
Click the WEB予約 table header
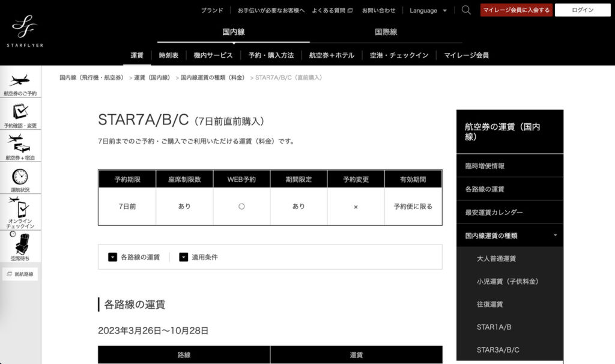(x=241, y=179)
